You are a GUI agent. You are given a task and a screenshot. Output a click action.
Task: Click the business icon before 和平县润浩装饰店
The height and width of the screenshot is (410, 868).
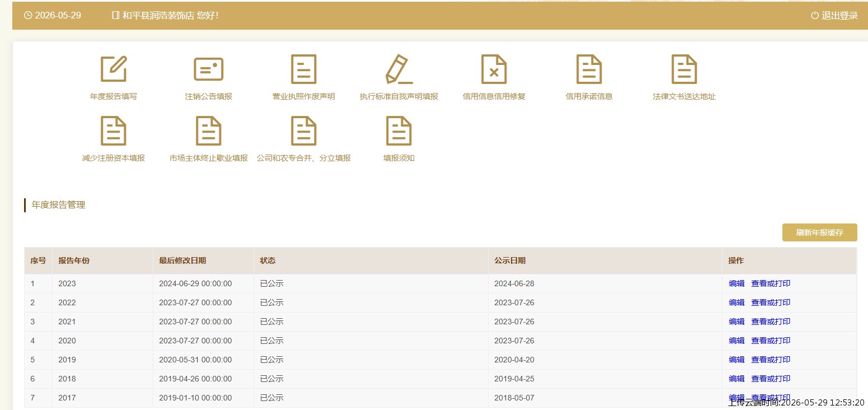115,15
